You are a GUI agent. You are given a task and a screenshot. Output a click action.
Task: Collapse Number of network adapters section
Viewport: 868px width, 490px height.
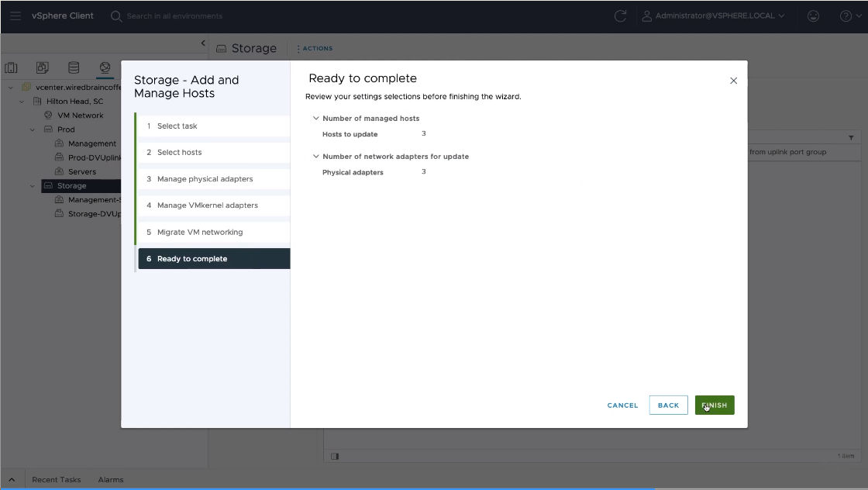(315, 157)
